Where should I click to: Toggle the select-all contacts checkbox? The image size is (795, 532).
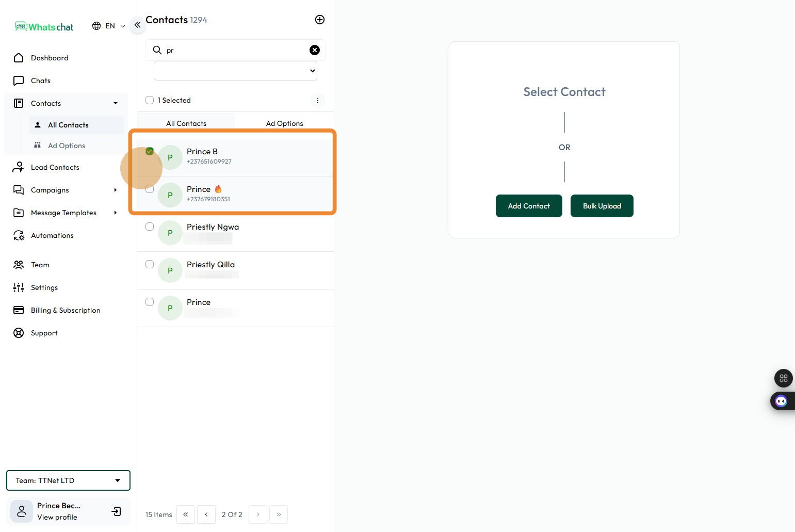point(150,100)
